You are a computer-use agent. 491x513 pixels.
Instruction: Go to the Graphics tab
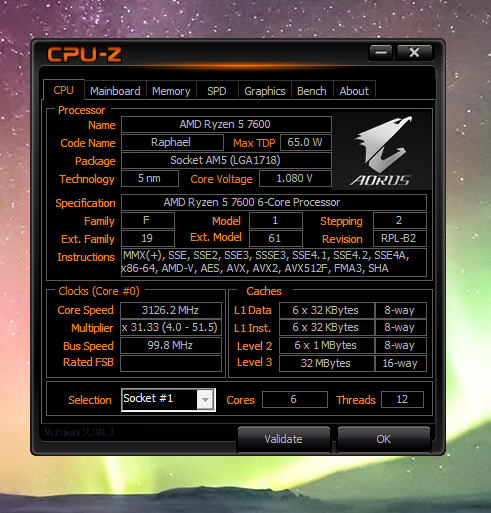click(x=265, y=91)
